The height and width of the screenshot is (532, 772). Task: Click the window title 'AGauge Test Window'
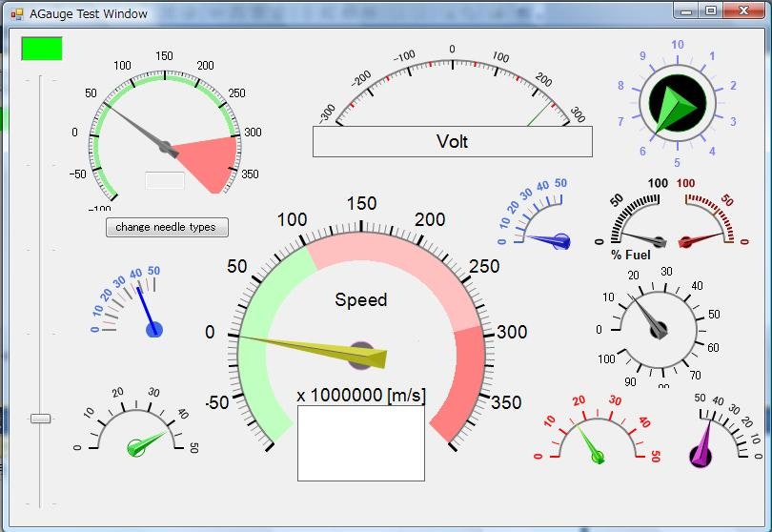pos(89,13)
